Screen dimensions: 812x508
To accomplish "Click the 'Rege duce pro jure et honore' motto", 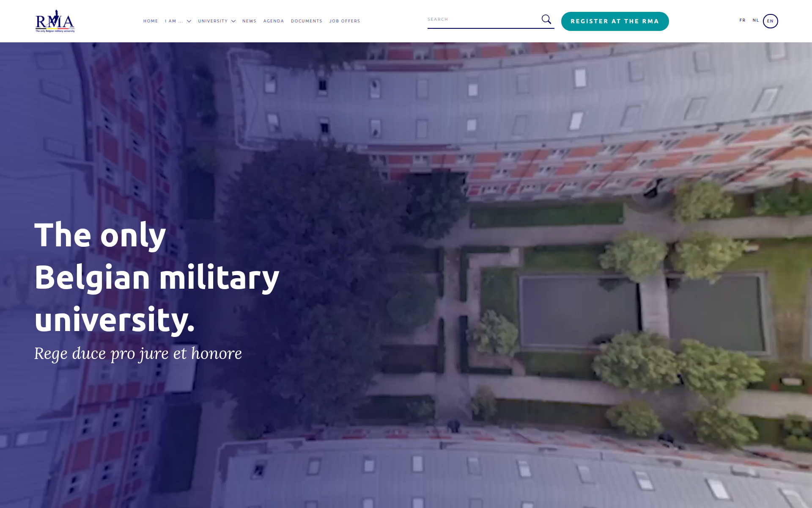I will (138, 353).
